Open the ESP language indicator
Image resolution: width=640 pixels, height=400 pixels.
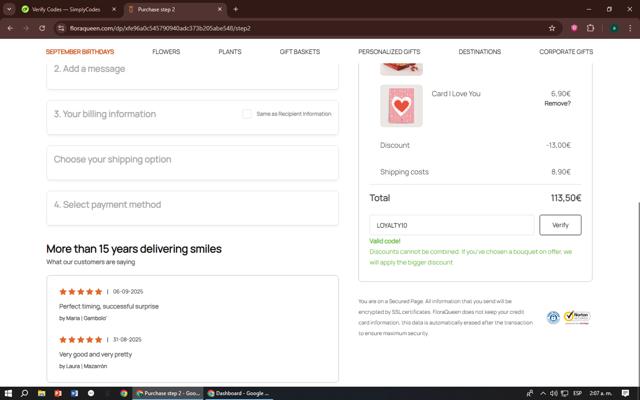(577, 393)
